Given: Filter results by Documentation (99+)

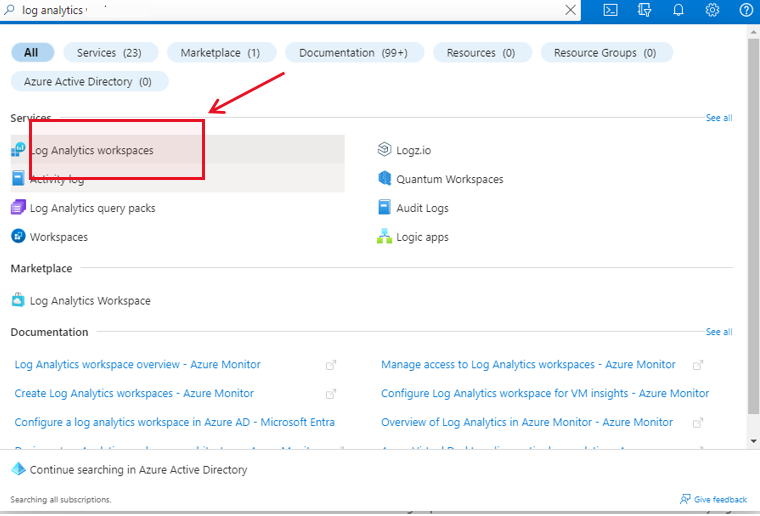Looking at the screenshot, I should pos(354,52).
